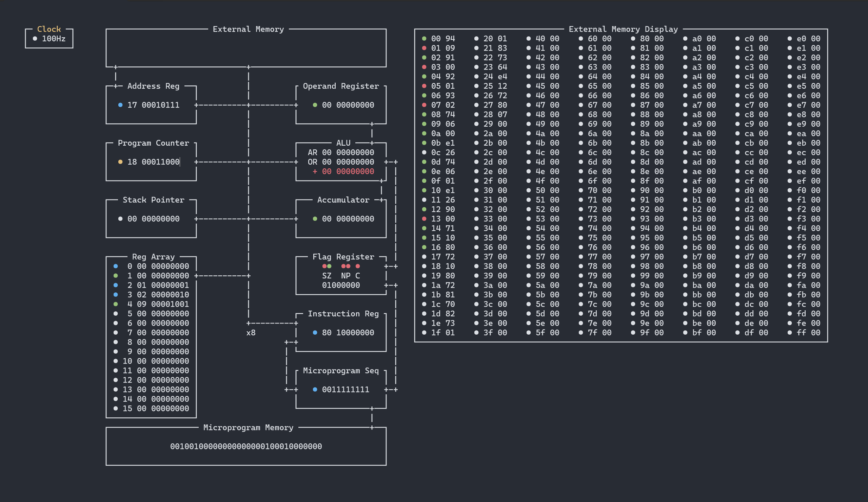Click the External Memory Display title
Viewport: 868px width, 502px height.
[624, 29]
